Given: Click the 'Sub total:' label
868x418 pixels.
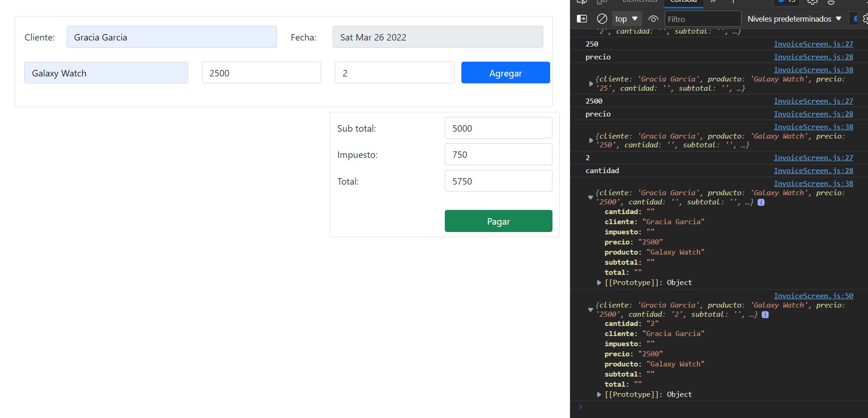Looking at the screenshot, I should (x=356, y=128).
